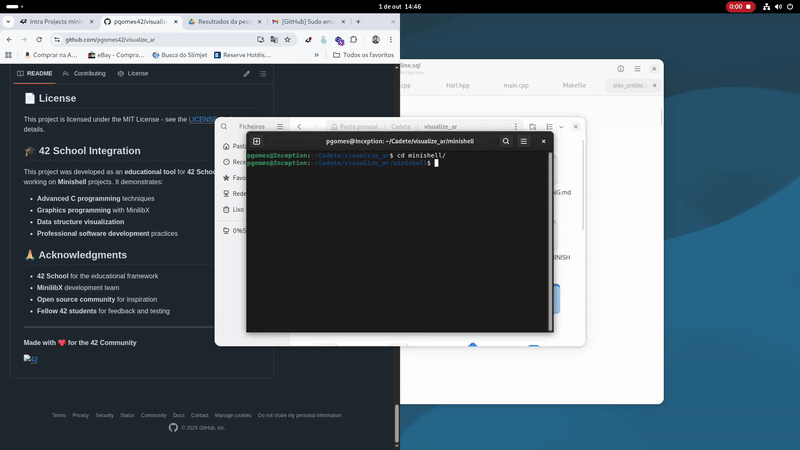Open the Reserve Hotéis bookmark

242,55
